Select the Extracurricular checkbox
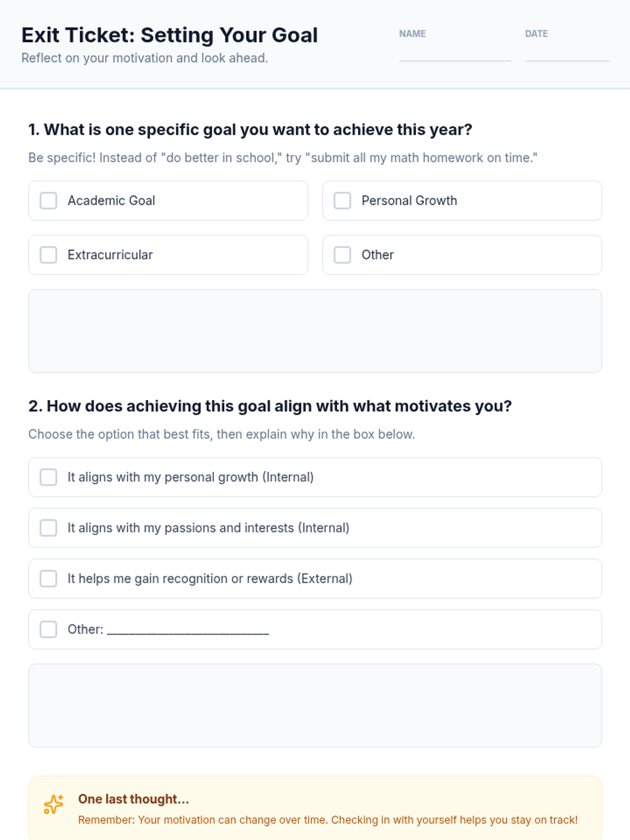 pyautogui.click(x=48, y=255)
